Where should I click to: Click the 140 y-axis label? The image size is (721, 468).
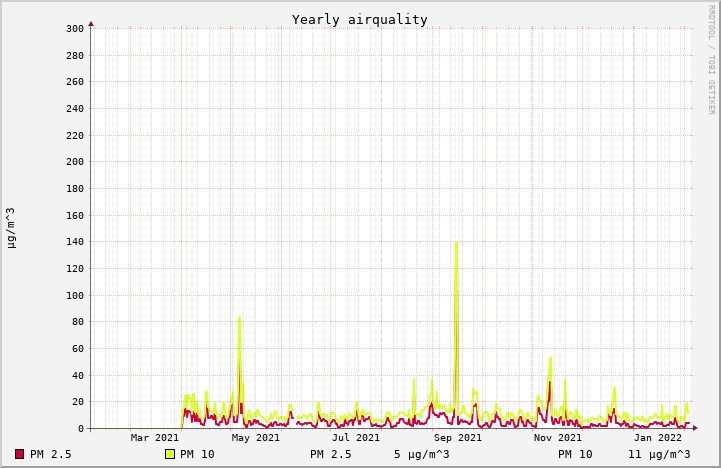(75, 242)
